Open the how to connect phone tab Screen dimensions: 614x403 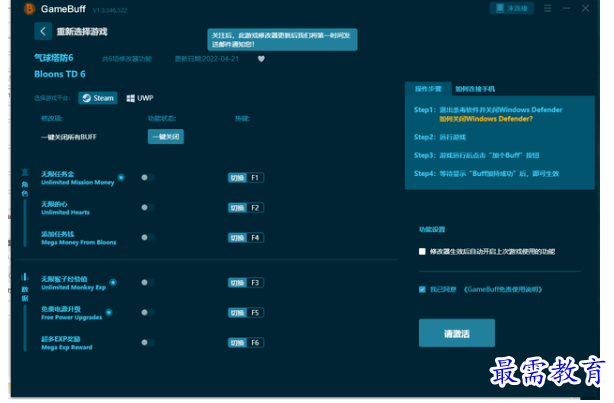pos(475,89)
